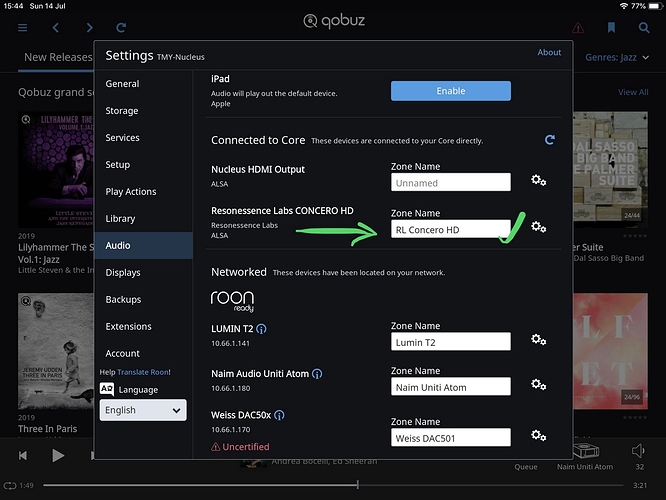
Task: Open the Library settings section
Action: 120,219
